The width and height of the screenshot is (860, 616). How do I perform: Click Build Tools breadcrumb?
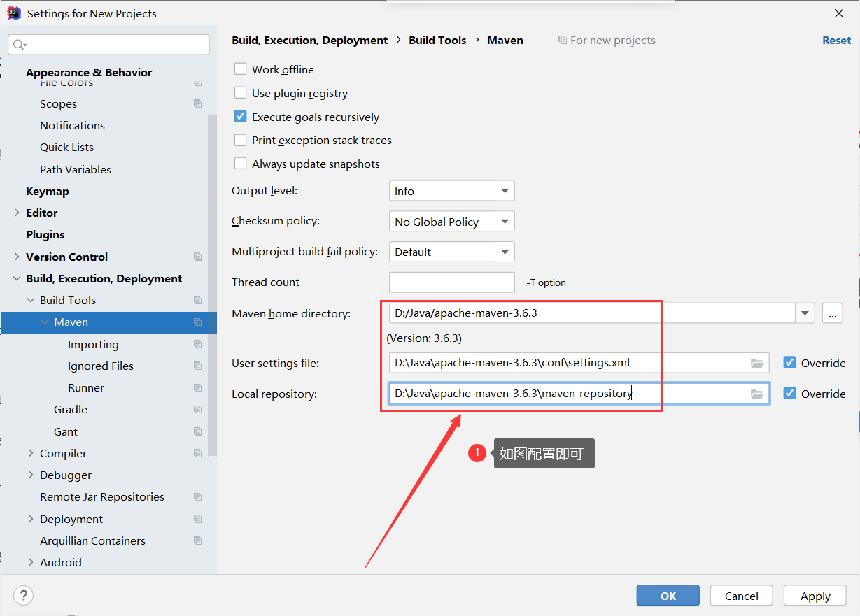[437, 40]
